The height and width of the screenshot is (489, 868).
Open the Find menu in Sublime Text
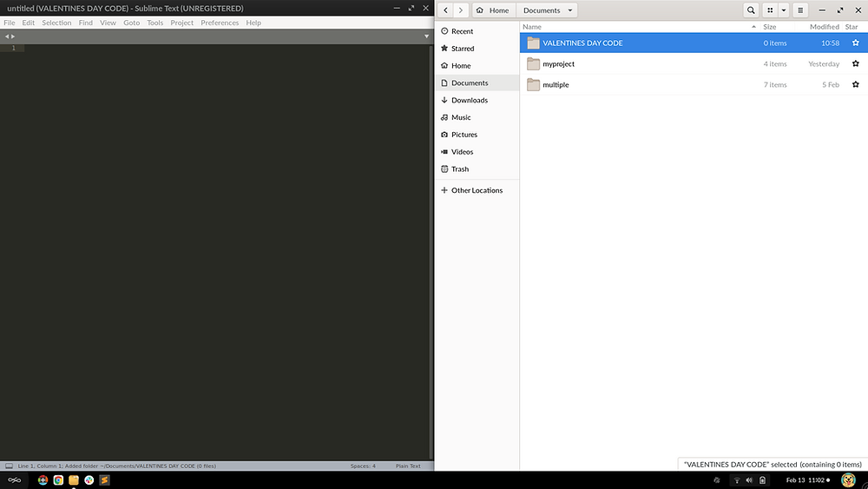coord(85,23)
